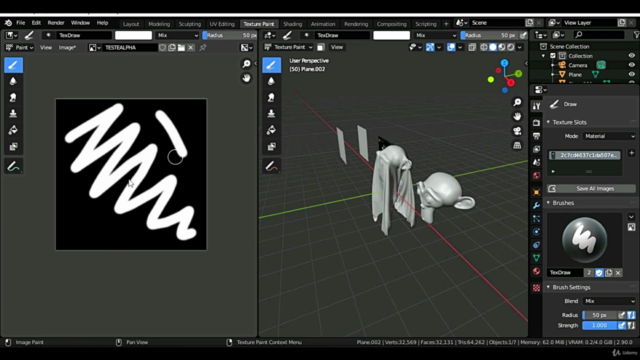Image resolution: width=640 pixels, height=360 pixels.
Task: Open Texture Slots Mode Material dropdown
Action: [609, 136]
